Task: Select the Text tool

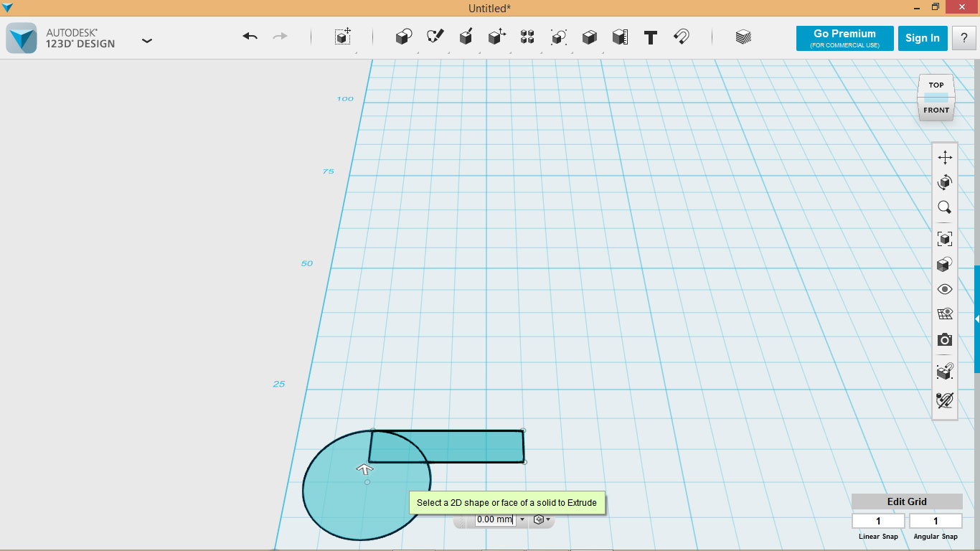Action: 650,37
